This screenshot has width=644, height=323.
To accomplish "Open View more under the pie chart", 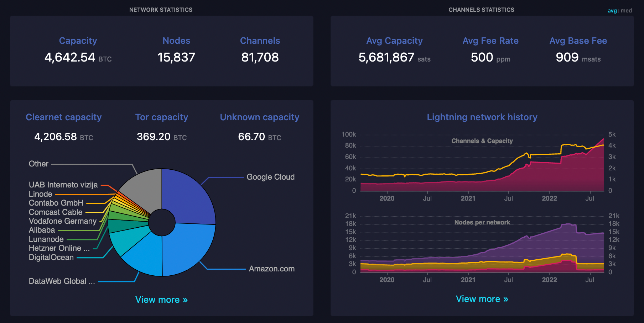I will point(161,300).
